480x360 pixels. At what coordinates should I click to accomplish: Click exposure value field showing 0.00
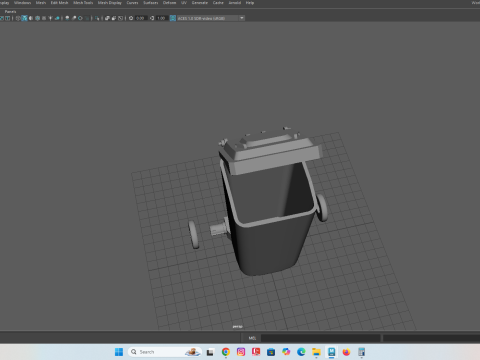click(141, 18)
